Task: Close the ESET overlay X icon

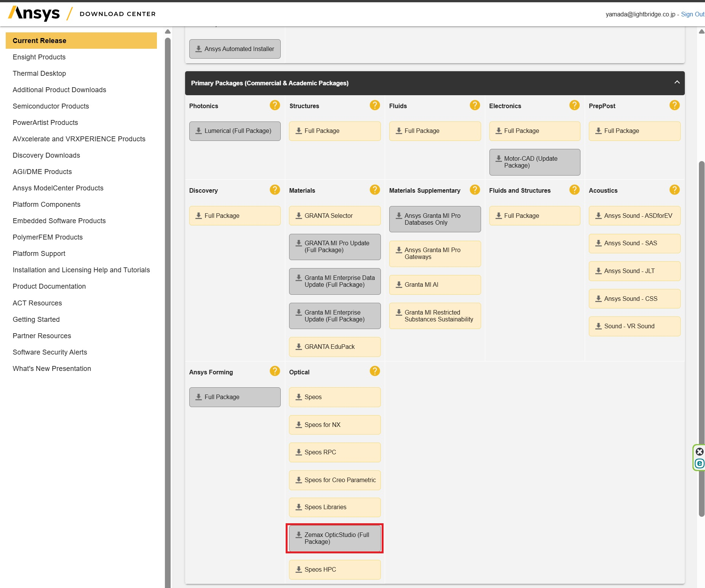Action: click(700, 452)
